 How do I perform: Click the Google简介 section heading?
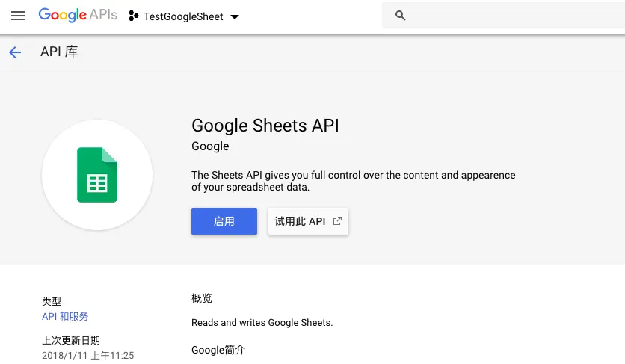coord(218,350)
